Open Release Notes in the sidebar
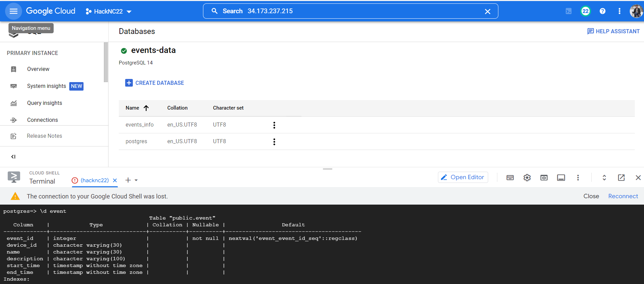 (44, 136)
